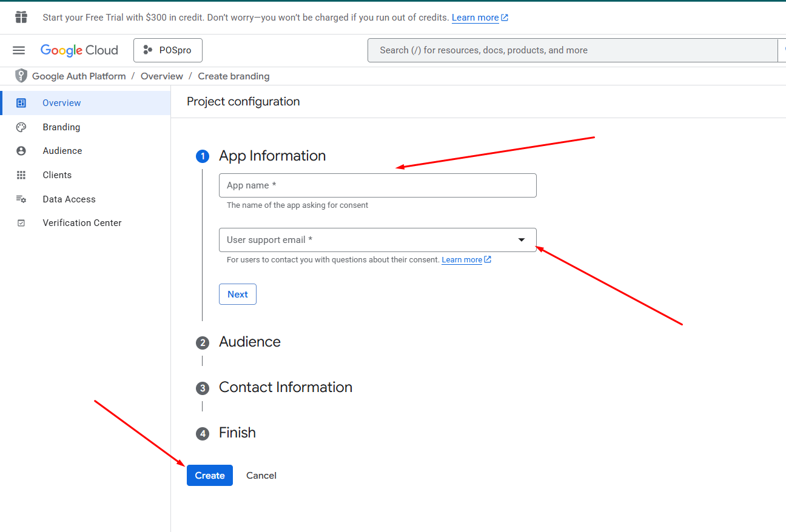
Task: Expand the Audience step
Action: [249, 342]
